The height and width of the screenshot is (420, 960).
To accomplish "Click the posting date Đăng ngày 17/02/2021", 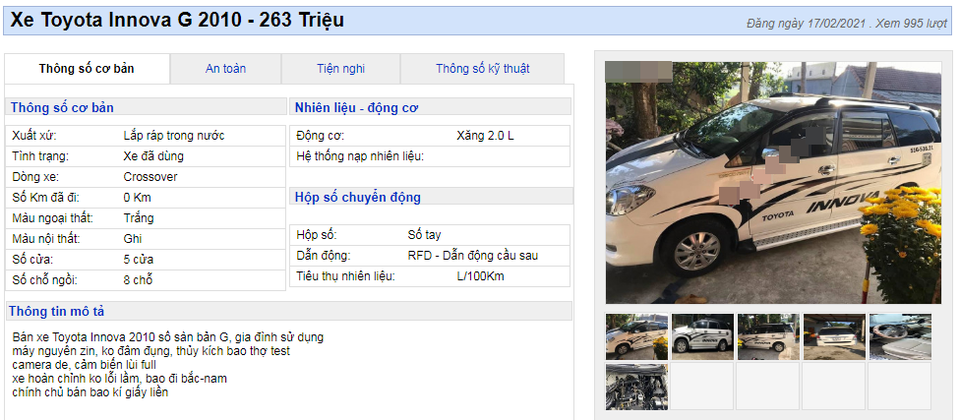I will coord(806,24).
